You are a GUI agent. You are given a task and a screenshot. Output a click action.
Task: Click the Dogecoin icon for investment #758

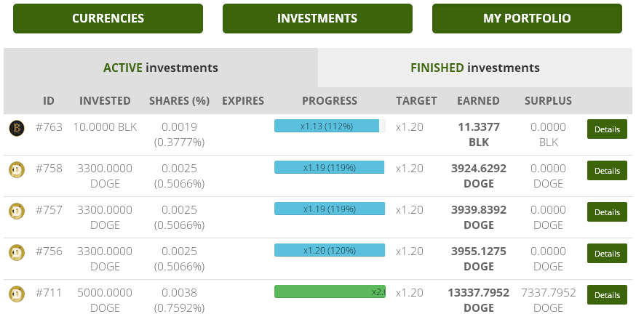pos(17,170)
